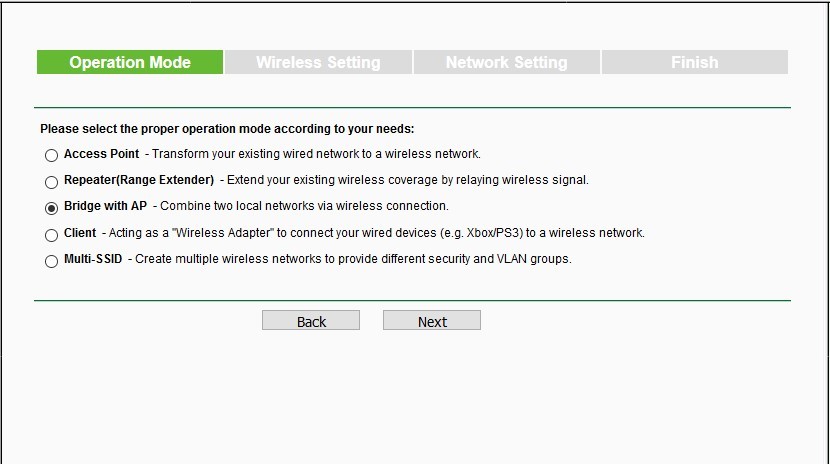830x464 pixels.
Task: Go to the Network Setting tab
Action: [507, 62]
